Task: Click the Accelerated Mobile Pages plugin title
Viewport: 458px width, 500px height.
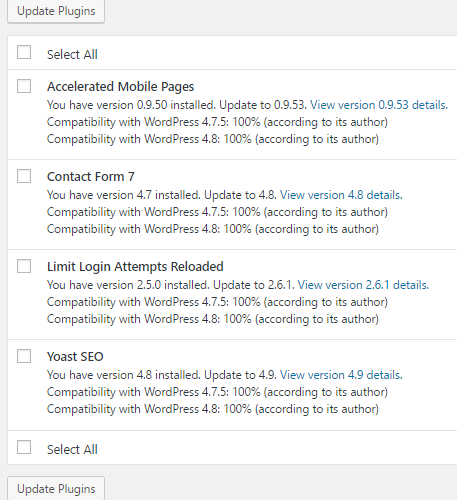Action: [x=120, y=87]
